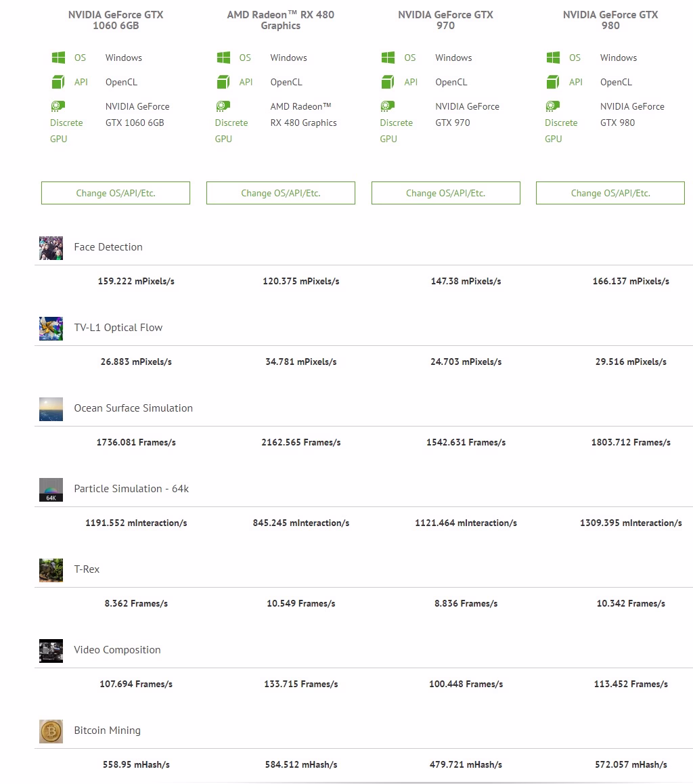693x784 pixels.
Task: Click the 1803.712 Frames/s score
Action: [631, 442]
